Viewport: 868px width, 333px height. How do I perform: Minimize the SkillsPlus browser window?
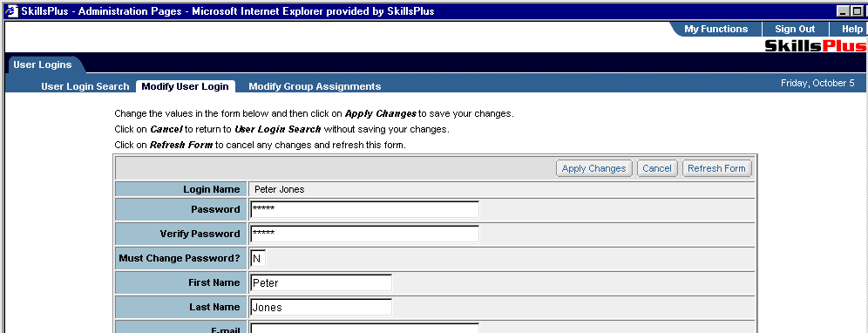[x=842, y=11]
